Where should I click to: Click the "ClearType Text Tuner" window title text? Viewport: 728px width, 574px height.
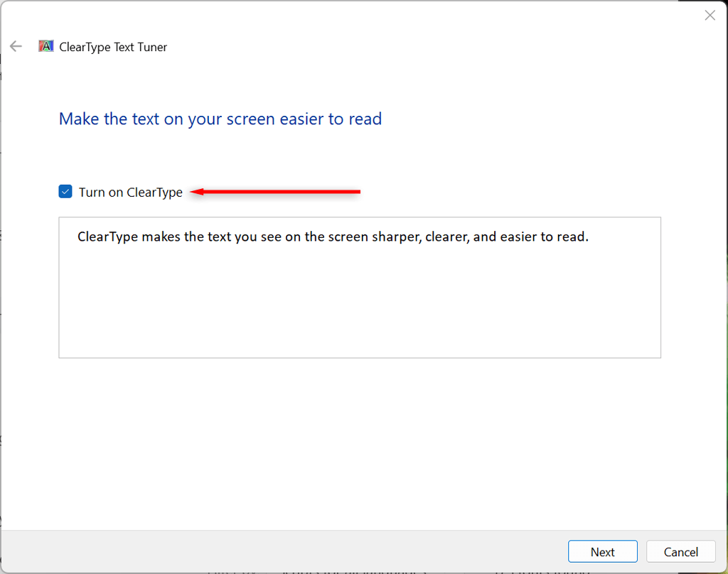point(113,48)
